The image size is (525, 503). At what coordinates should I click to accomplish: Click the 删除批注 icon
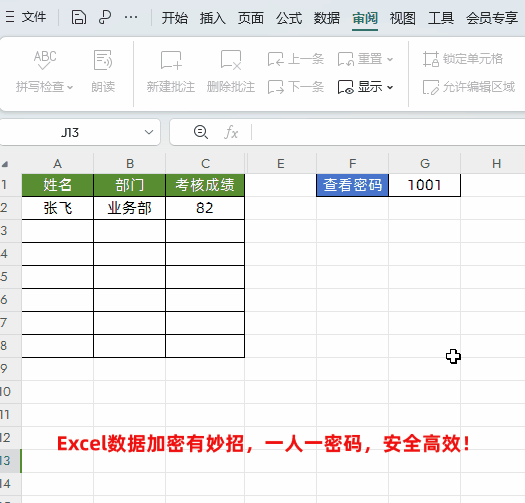[x=231, y=60]
